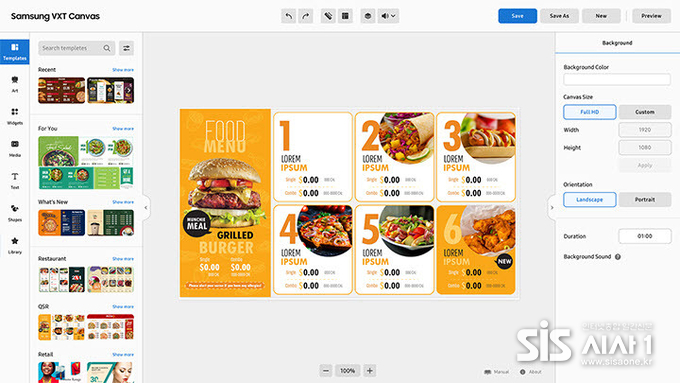The width and height of the screenshot is (680, 383).
Task: Click the template filter settings icon
Action: 126,48
